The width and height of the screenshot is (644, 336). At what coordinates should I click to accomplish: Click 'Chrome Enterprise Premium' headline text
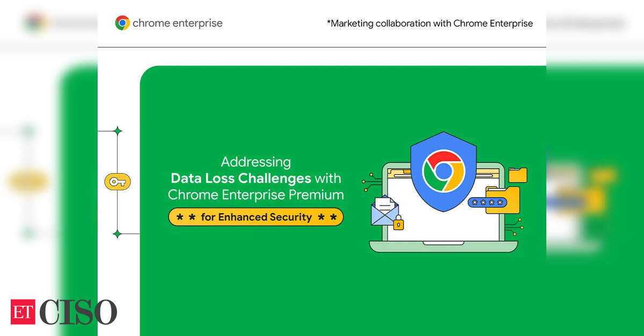coord(255,195)
